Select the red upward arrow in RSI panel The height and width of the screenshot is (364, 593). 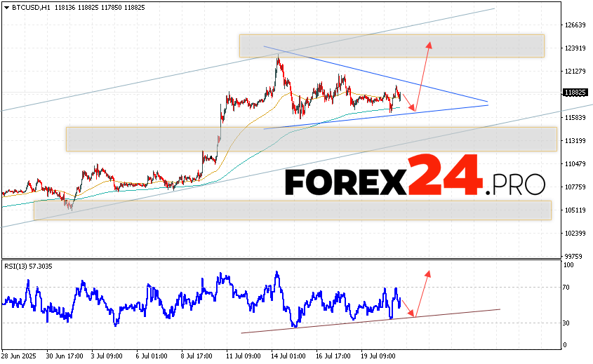(421, 293)
